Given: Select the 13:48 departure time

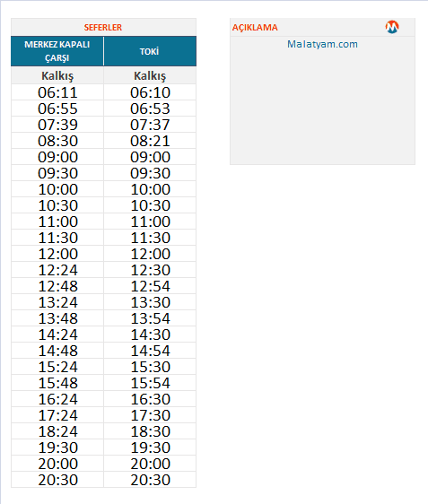Looking at the screenshot, I should pos(57,318).
